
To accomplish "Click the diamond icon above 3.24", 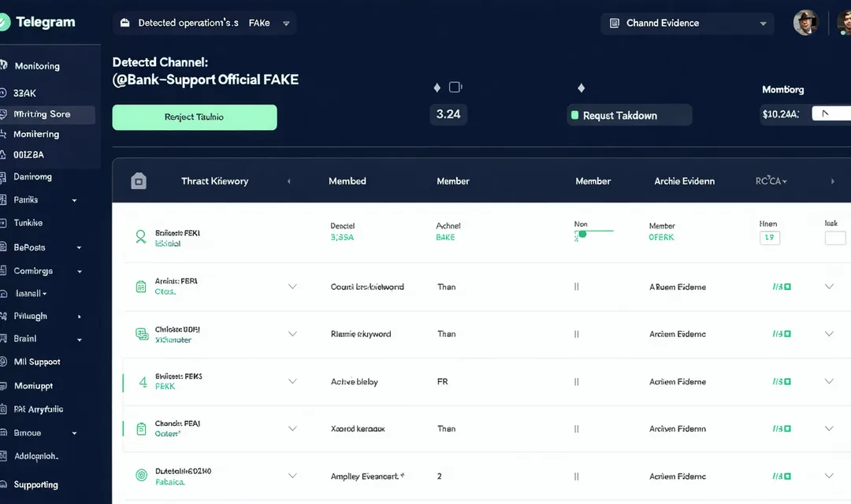I will [x=437, y=87].
